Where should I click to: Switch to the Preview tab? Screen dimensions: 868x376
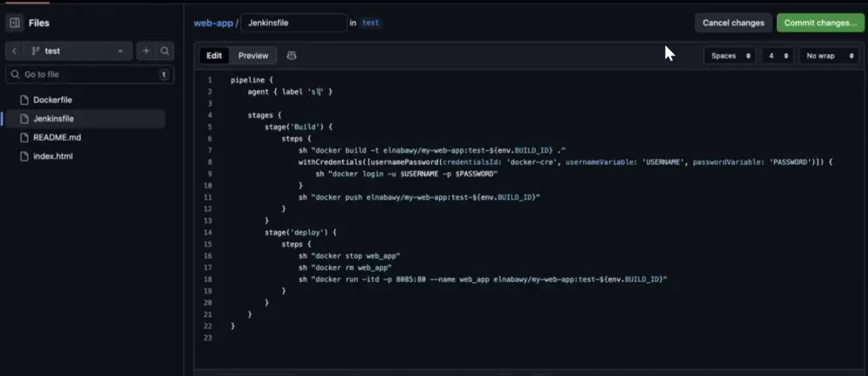tap(253, 56)
